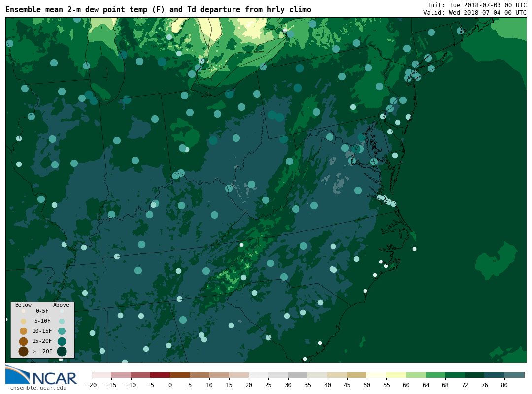
Task: Open the ensemble.ucar.edu link text
Action: (x=38, y=388)
